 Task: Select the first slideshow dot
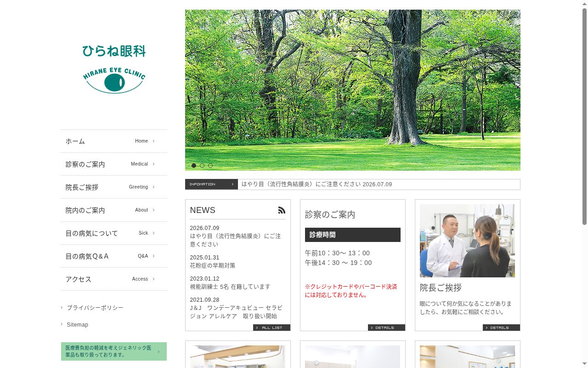(194, 166)
